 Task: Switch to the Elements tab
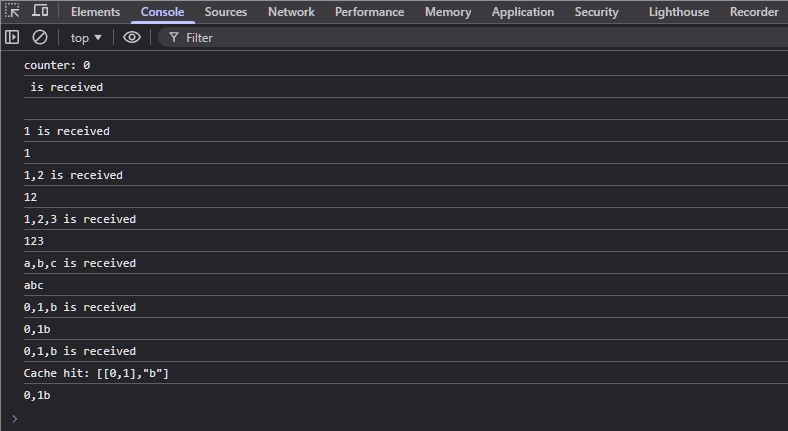coord(95,12)
